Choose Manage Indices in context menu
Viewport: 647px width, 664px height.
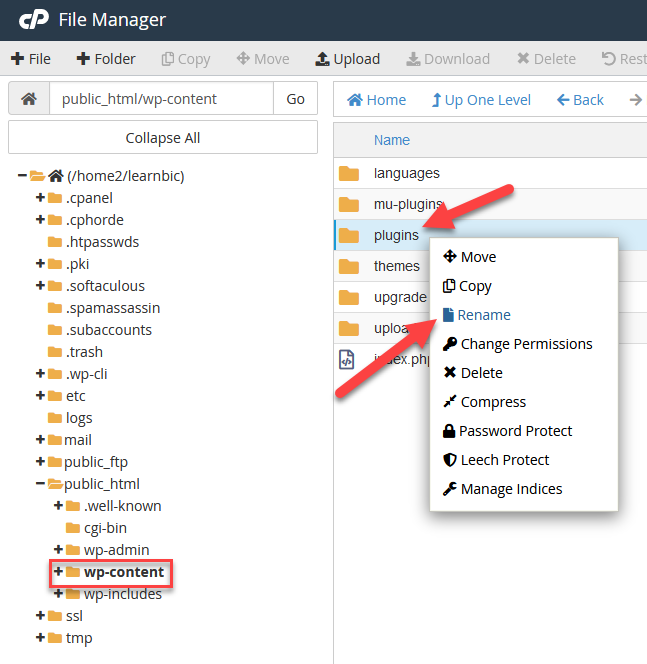503,489
